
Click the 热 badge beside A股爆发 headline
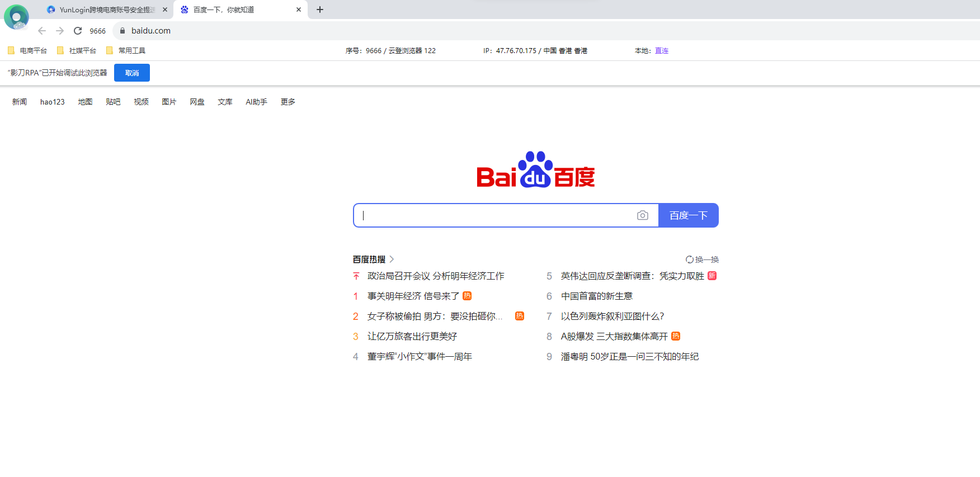tap(676, 336)
